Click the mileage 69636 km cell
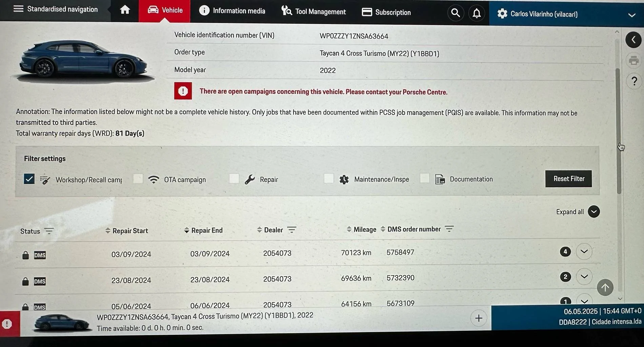The image size is (644, 347). point(356,278)
